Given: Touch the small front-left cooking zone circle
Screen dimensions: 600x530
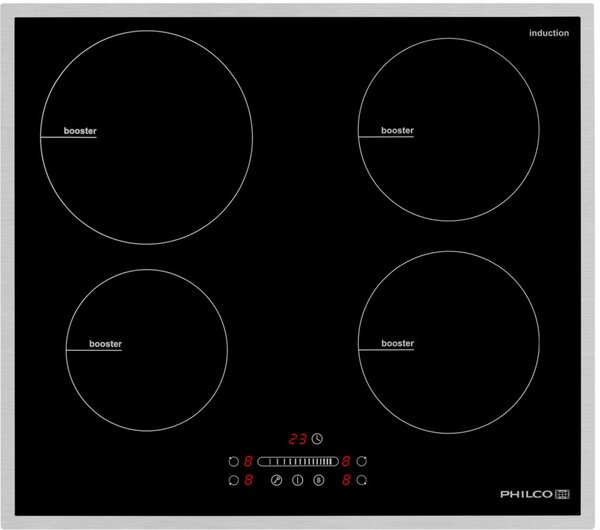Looking at the screenshot, I should 147,350.
